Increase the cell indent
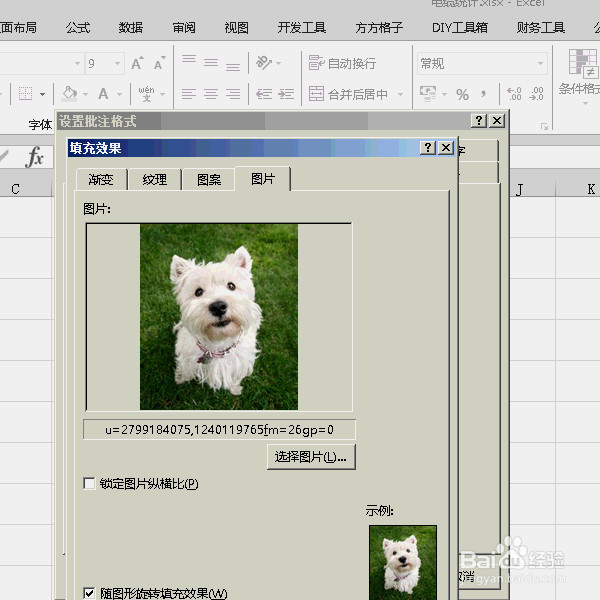This screenshot has height=600, width=600. [x=286, y=94]
